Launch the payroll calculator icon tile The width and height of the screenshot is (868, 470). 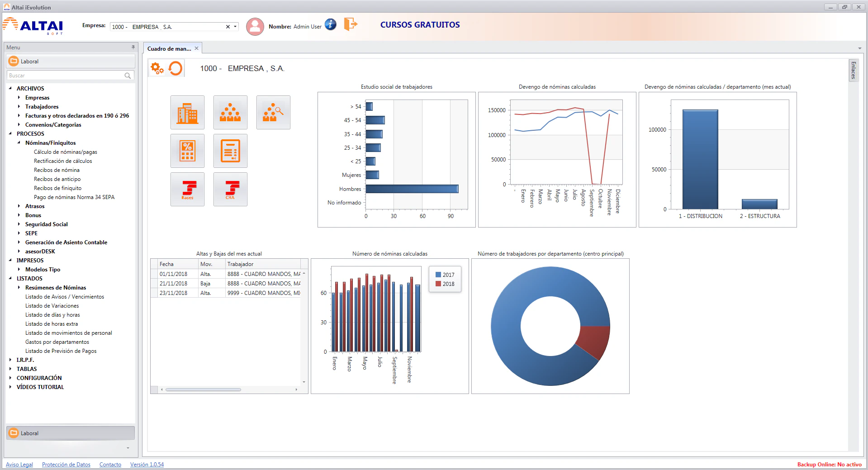[x=187, y=151]
